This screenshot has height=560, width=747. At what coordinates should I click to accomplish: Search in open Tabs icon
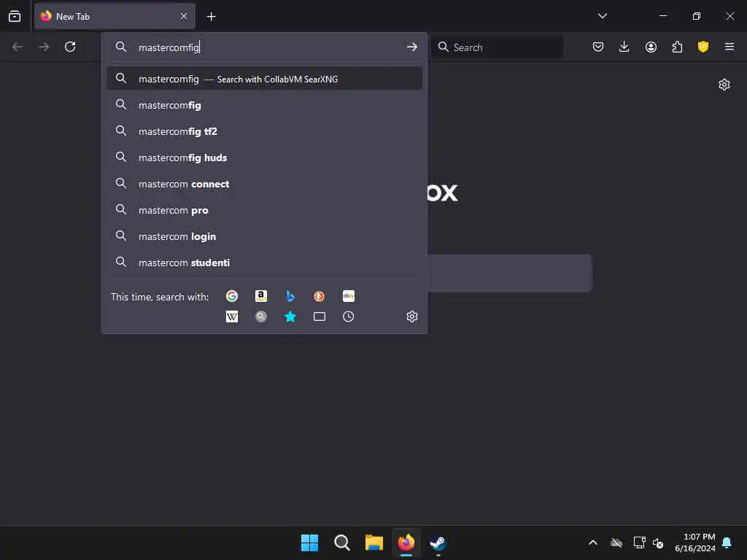320,316
